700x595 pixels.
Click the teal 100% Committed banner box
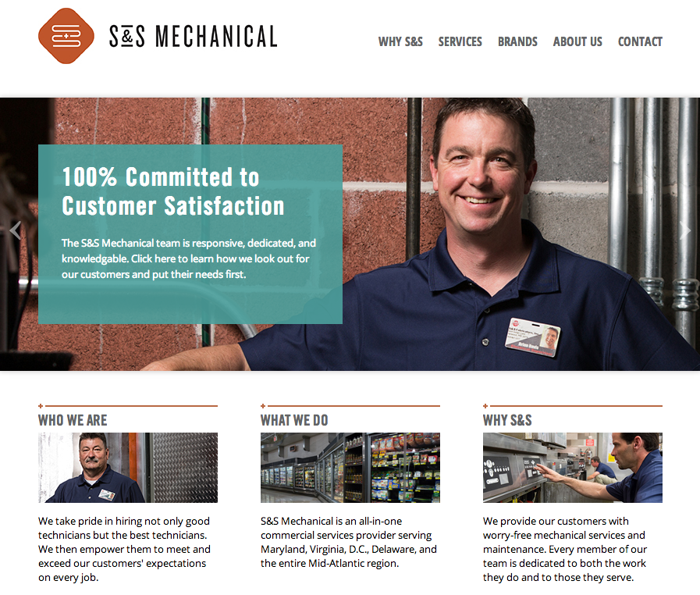[x=190, y=234]
